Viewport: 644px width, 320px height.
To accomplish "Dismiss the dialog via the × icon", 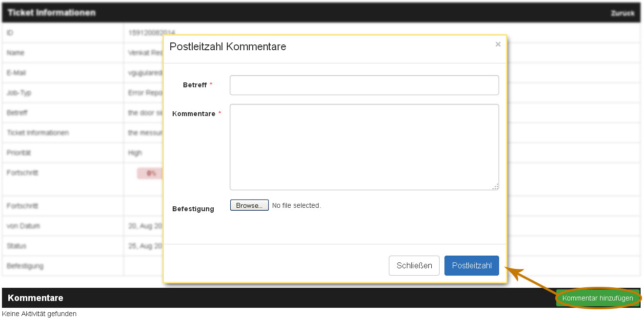I will pos(498,44).
